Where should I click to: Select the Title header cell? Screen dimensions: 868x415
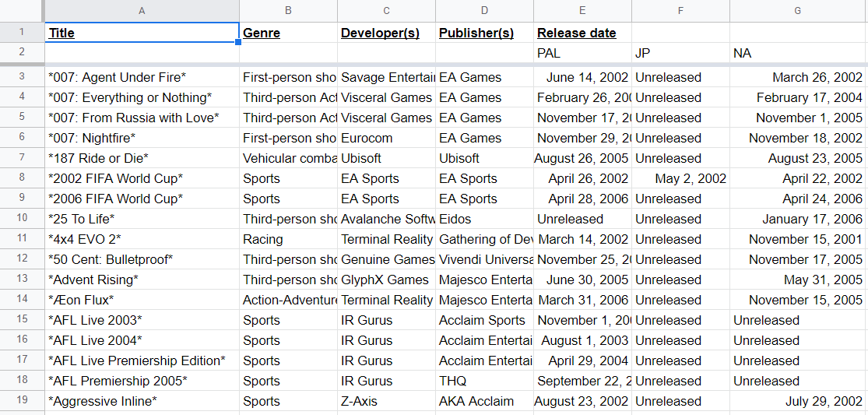click(142, 33)
